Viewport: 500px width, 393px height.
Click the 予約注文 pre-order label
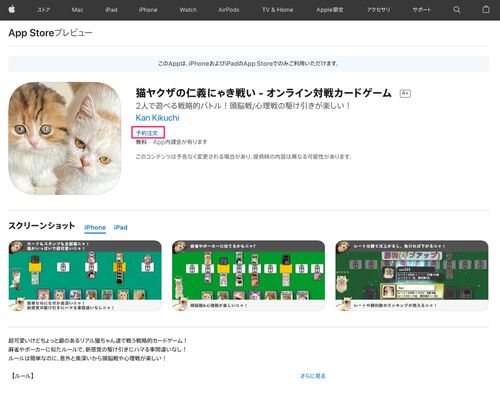click(147, 133)
